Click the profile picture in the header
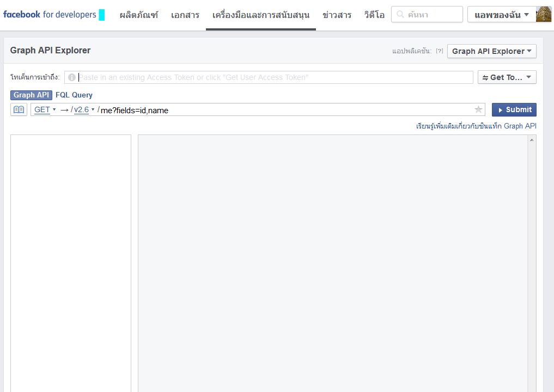Image resolution: width=554 pixels, height=392 pixels. tap(543, 14)
